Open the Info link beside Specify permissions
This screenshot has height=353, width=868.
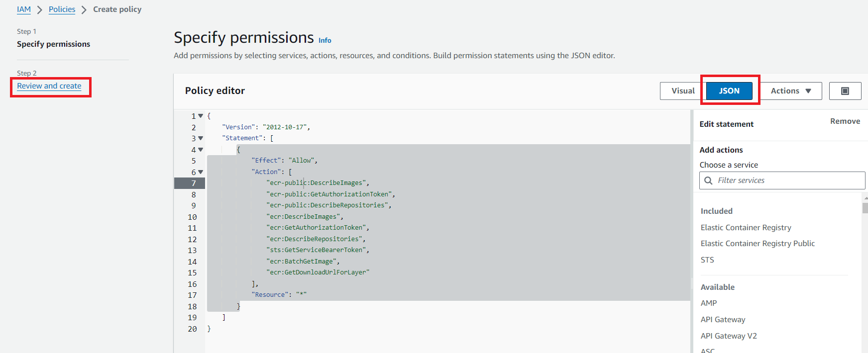pos(325,41)
